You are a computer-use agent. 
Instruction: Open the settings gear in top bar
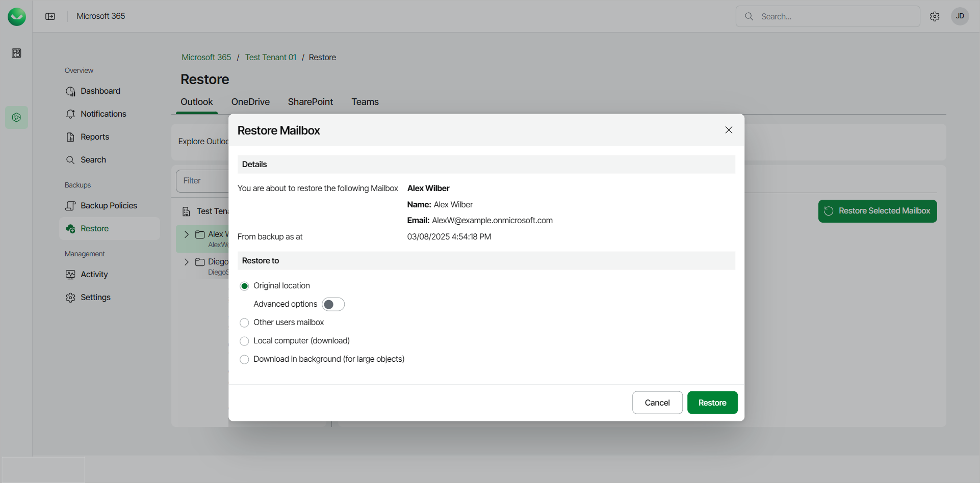[x=935, y=16]
